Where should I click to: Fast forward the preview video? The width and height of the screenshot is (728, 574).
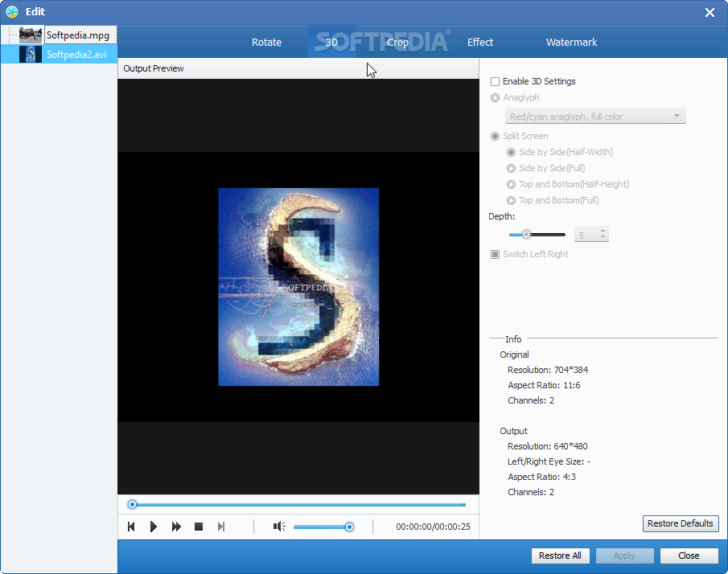176,527
